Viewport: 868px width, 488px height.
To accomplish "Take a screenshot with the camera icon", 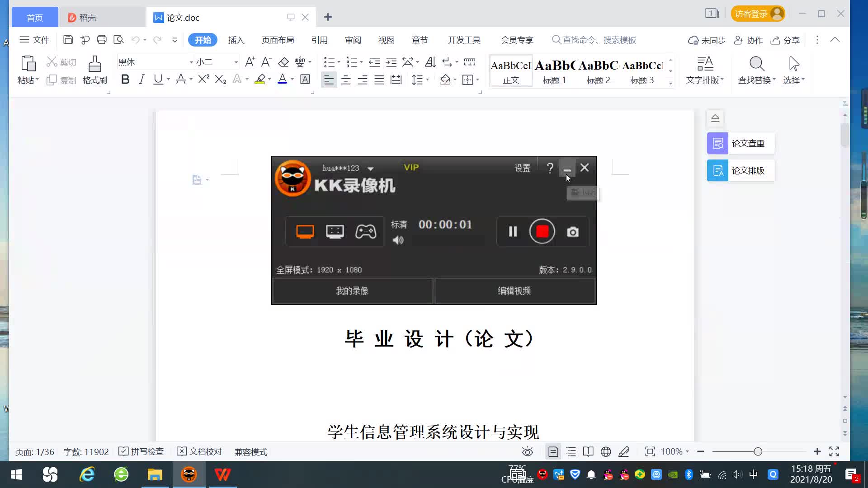I will [x=572, y=232].
